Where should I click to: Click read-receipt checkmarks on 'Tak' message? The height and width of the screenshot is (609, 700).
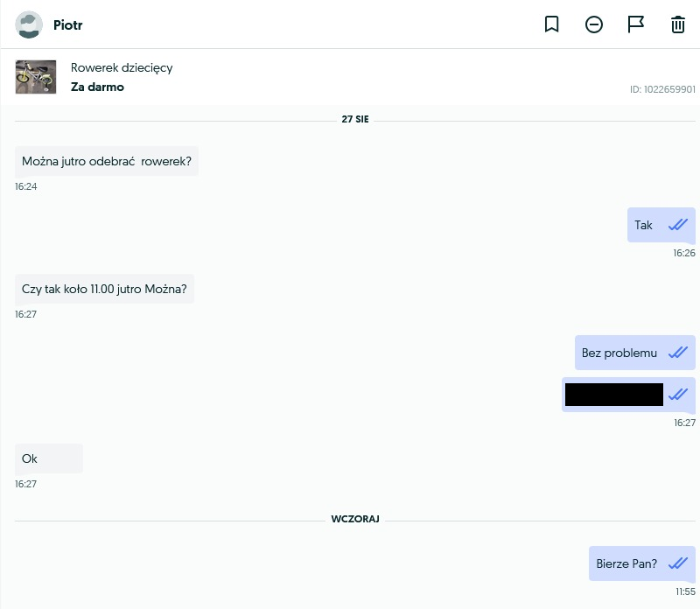[678, 225]
